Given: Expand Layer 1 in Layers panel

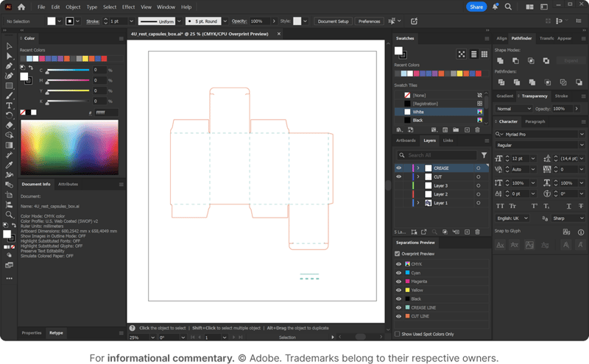Looking at the screenshot, I should coord(418,203).
